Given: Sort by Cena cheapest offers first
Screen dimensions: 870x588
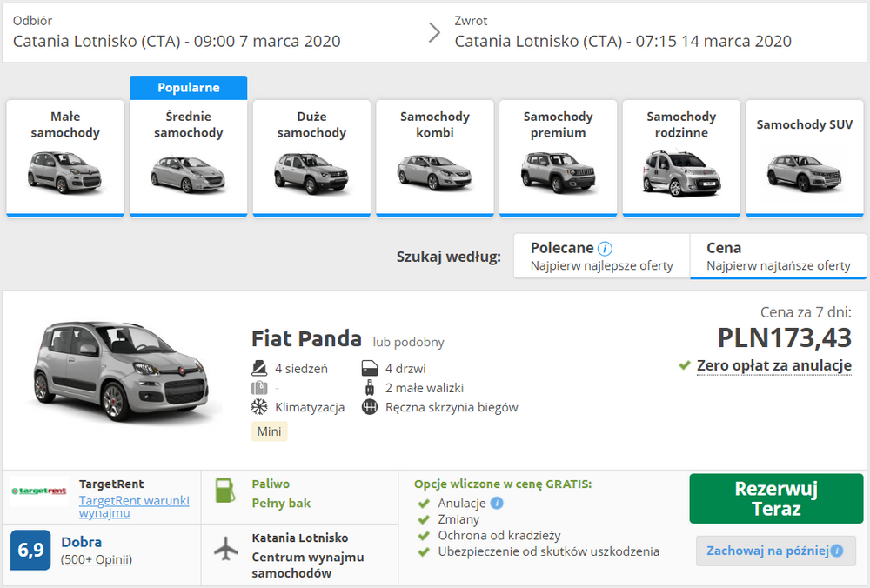Looking at the screenshot, I should (778, 256).
